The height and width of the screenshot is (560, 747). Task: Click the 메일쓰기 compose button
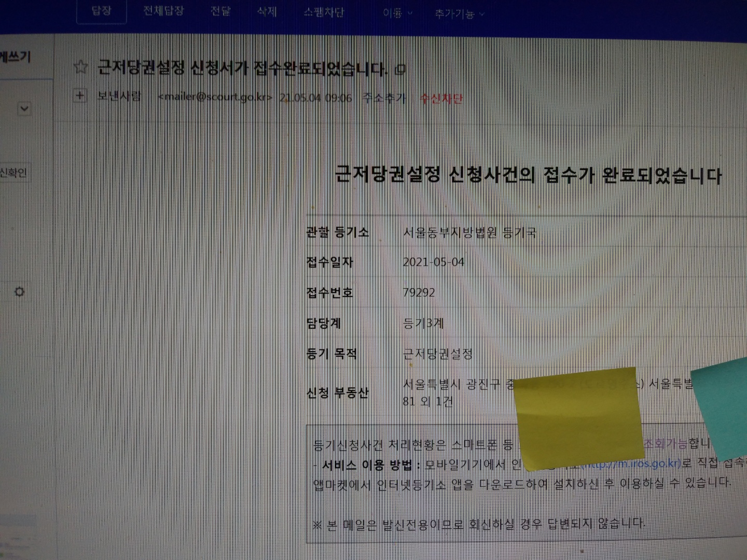pos(16,57)
